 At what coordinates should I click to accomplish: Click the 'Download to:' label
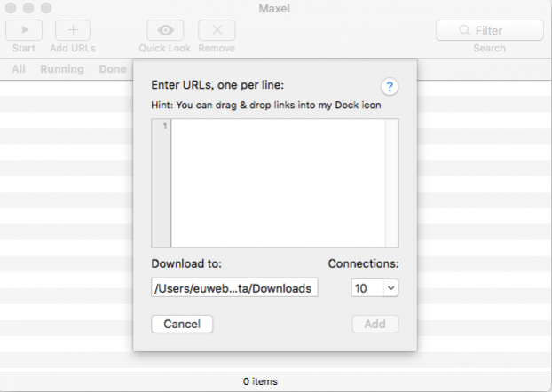[x=186, y=263]
